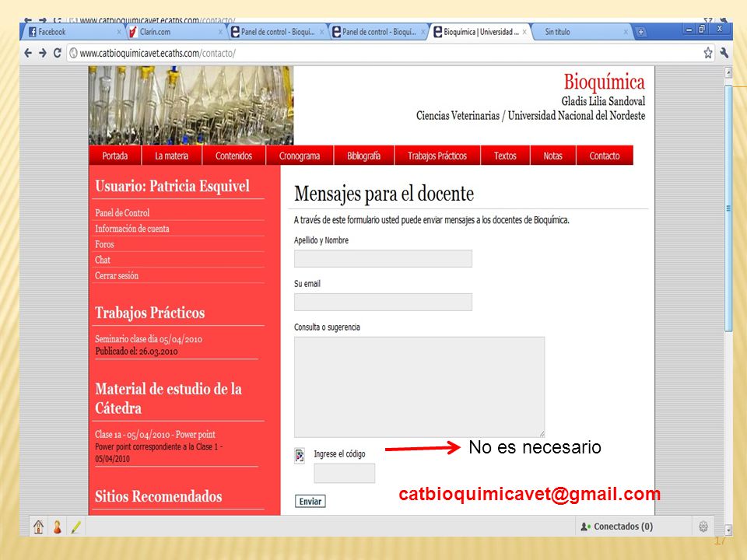747x560 pixels.
Task: Click the pencil edit icon in bottom bar
Action: (x=75, y=527)
